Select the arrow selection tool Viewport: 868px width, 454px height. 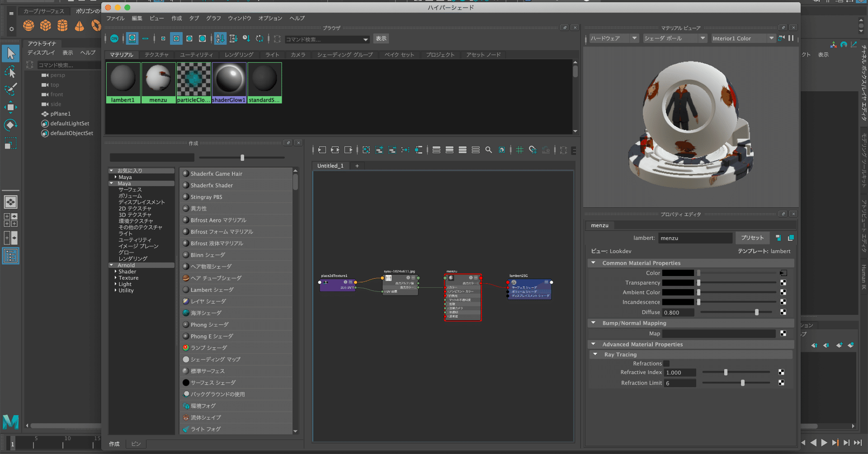(x=11, y=54)
